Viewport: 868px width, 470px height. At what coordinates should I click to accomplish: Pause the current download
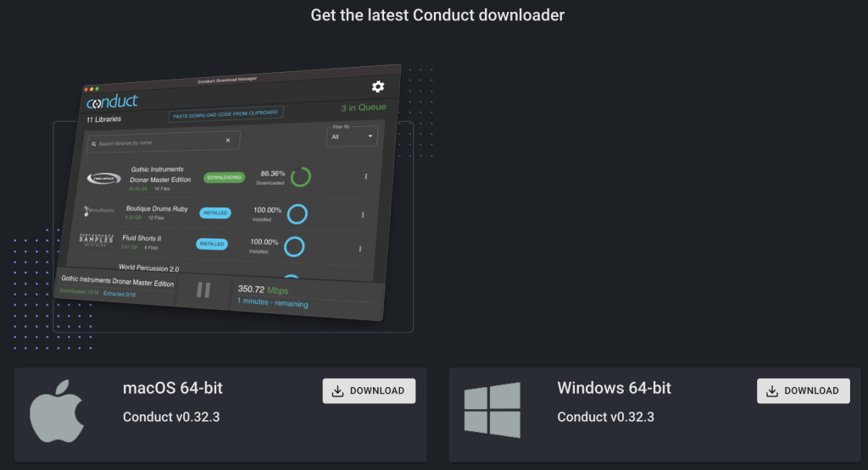click(203, 290)
